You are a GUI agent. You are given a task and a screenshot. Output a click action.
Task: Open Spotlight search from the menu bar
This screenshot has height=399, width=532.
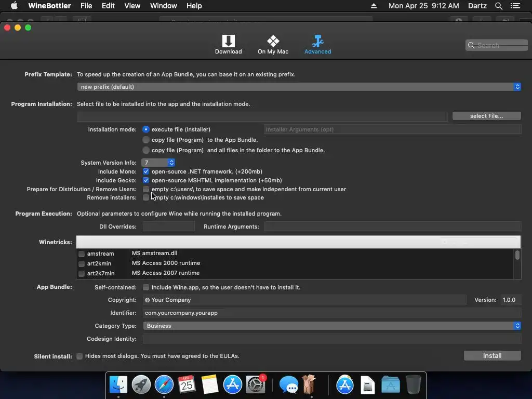498,6
